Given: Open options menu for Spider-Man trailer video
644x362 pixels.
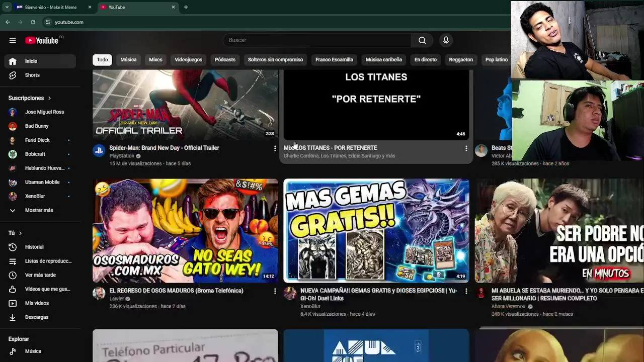Looking at the screenshot, I should click(x=275, y=148).
